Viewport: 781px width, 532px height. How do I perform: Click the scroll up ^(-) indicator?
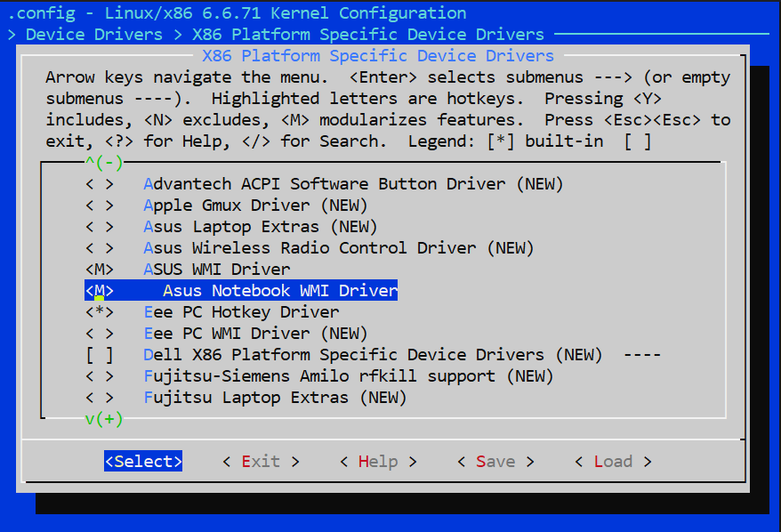tap(104, 163)
